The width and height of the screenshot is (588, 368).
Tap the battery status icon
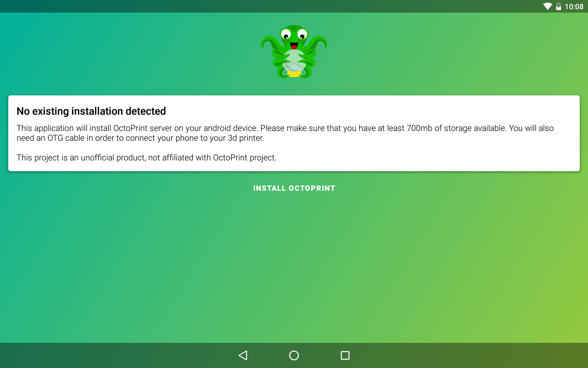click(x=559, y=6)
